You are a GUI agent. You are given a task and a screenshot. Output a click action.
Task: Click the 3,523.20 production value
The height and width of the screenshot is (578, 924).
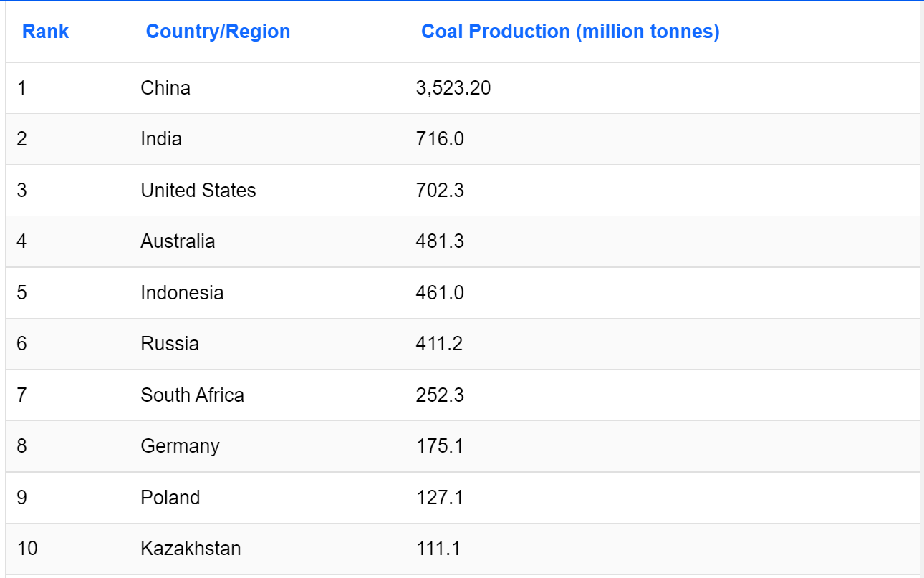click(453, 88)
